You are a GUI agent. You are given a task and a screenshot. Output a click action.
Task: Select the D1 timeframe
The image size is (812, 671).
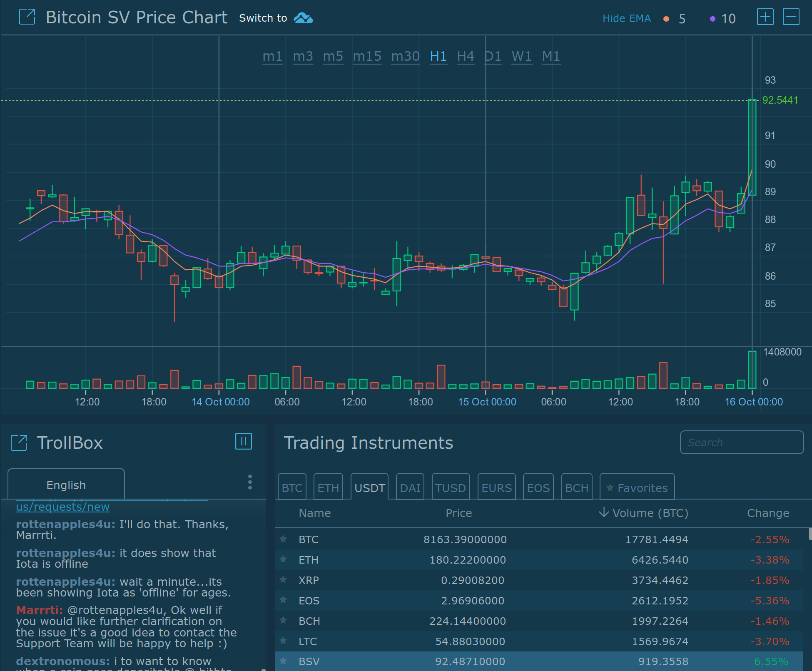493,56
